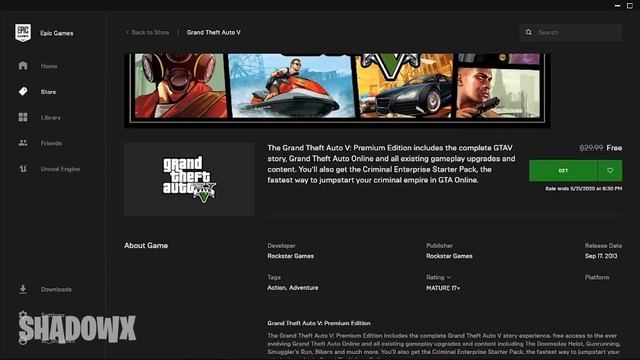Go to Friends menu label

[x=51, y=143]
